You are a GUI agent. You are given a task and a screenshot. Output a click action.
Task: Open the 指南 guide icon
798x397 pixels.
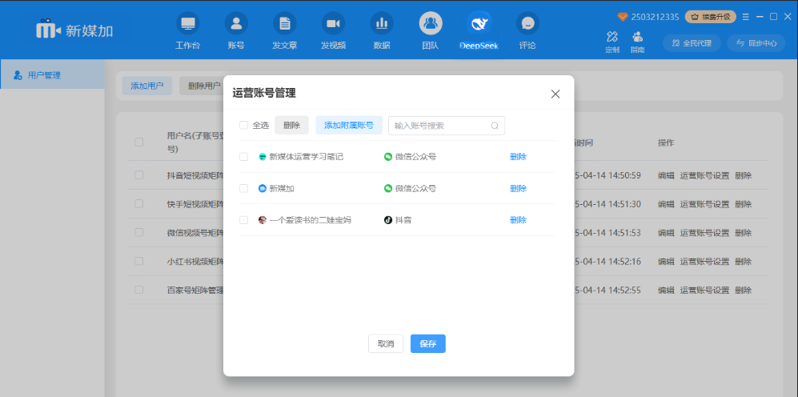click(x=637, y=37)
